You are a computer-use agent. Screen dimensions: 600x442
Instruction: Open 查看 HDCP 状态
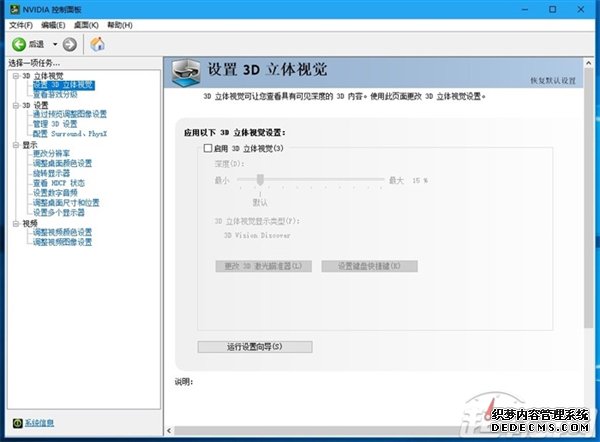point(59,183)
